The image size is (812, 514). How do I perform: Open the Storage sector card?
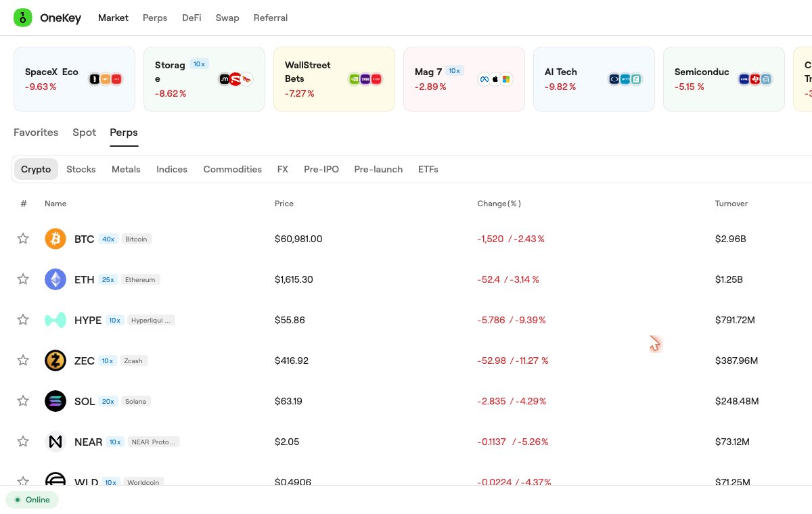coord(204,79)
